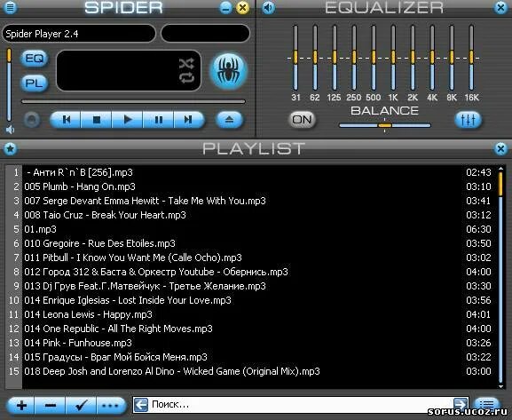Click the Поиск search input field
This screenshot has height=420, width=512.
[x=301, y=405]
